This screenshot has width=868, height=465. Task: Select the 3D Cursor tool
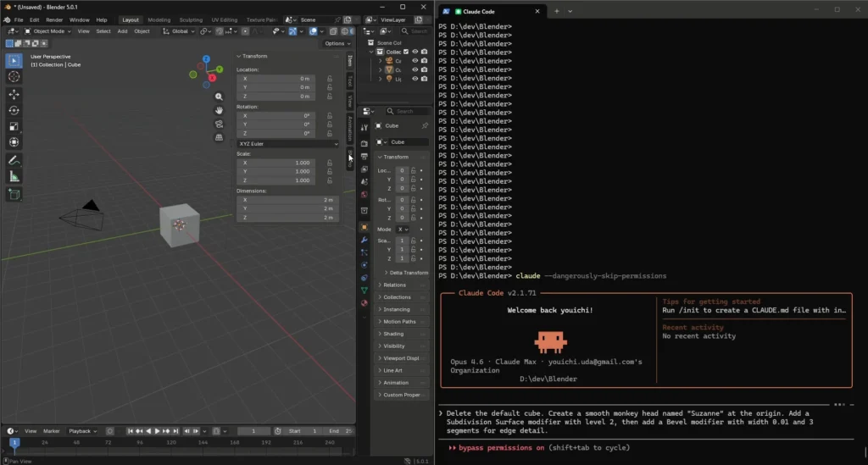(14, 77)
